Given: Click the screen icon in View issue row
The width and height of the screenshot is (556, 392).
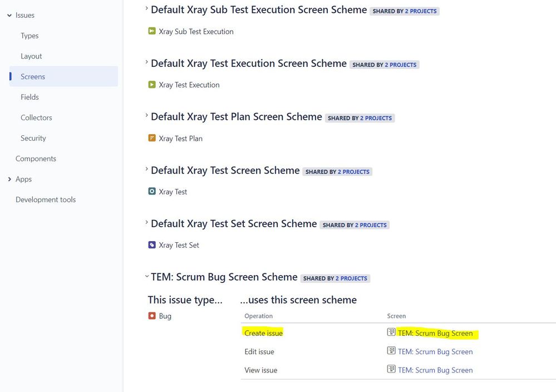Looking at the screenshot, I should 391,369.
